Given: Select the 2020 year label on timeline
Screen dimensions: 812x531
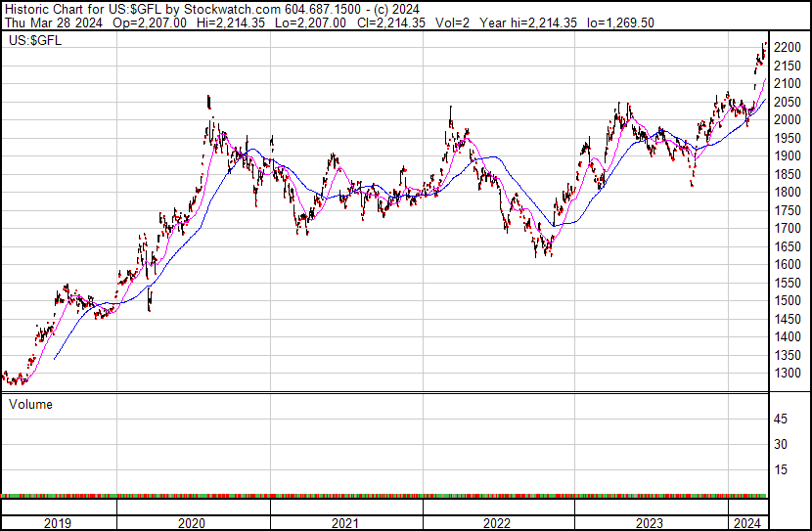Looking at the screenshot, I should click(193, 524).
